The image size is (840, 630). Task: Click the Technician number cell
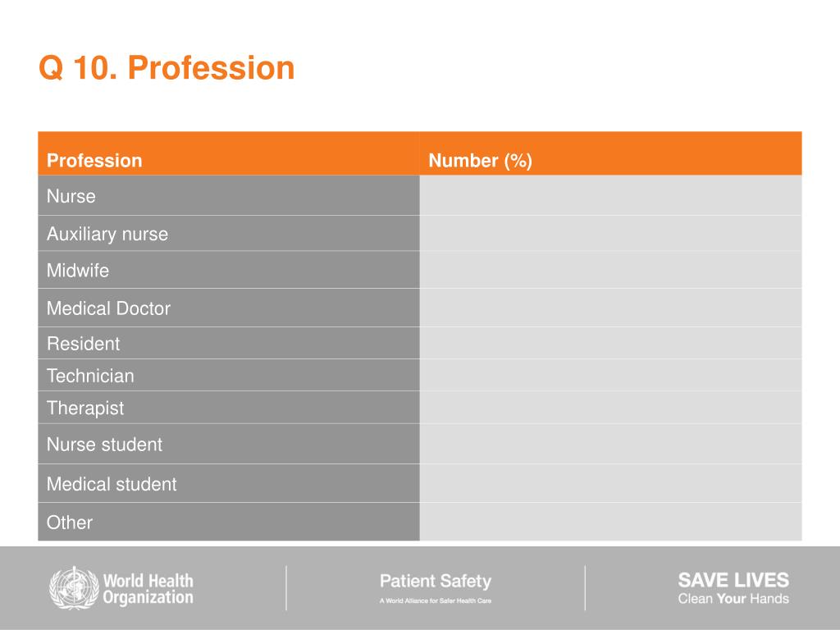(610, 375)
